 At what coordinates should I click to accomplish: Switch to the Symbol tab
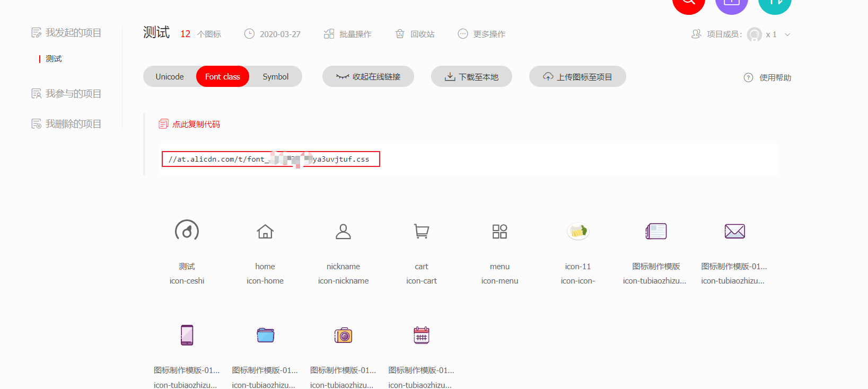[x=276, y=76]
